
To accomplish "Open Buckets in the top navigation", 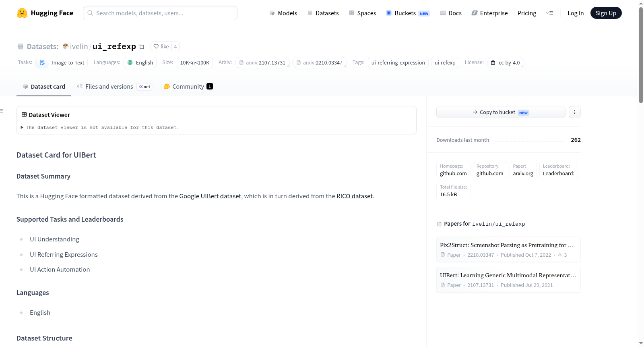I will (x=408, y=13).
